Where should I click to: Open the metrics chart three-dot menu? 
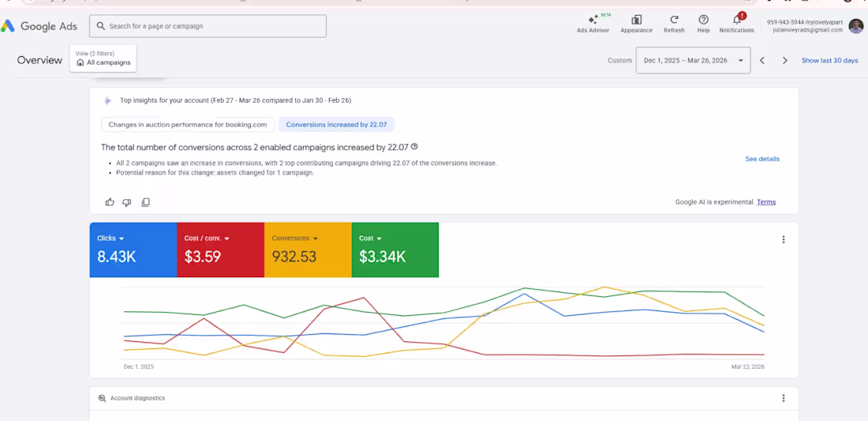(784, 239)
